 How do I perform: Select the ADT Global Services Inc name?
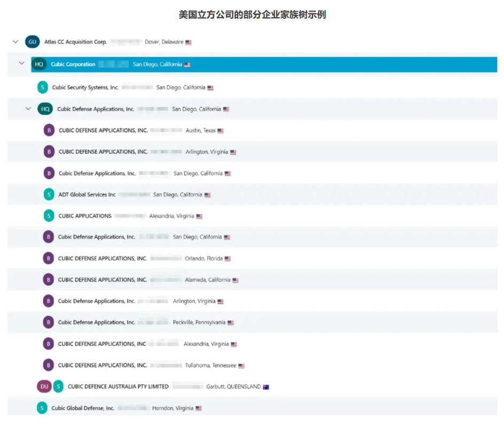point(87,195)
